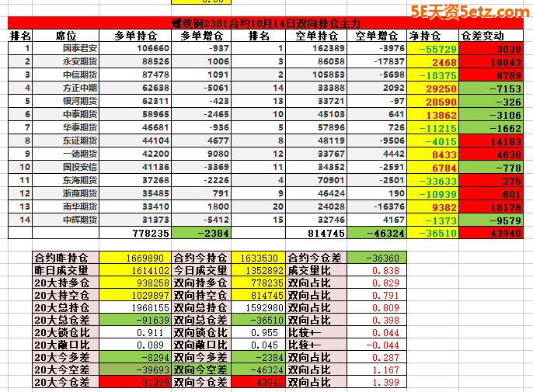Click the 净持仓 column header
Viewport: 533px width, 392px height.
click(x=433, y=36)
